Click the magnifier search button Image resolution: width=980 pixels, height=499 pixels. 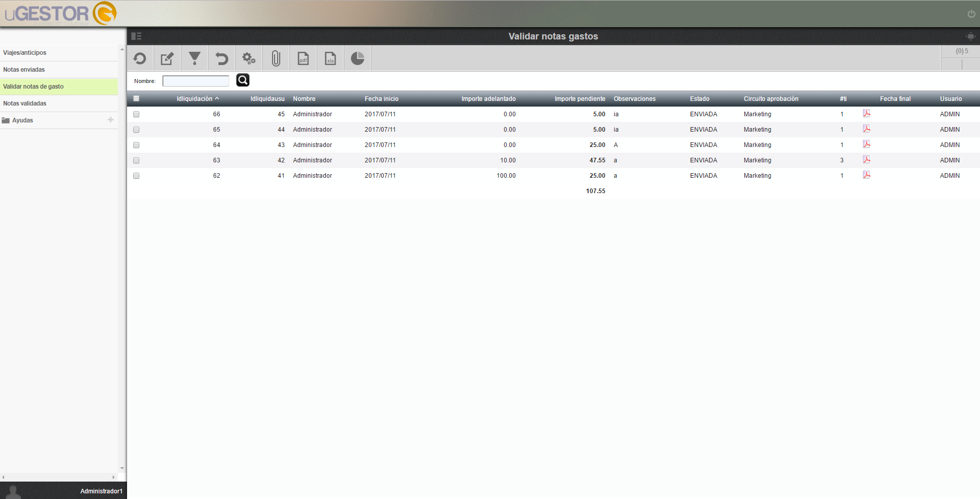click(243, 80)
